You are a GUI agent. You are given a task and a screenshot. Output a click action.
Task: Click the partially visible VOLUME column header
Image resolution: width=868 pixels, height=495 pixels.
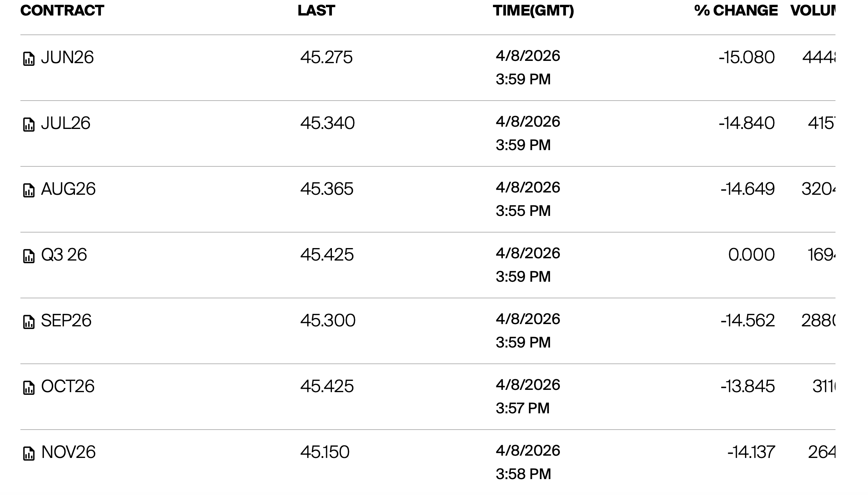(x=813, y=11)
